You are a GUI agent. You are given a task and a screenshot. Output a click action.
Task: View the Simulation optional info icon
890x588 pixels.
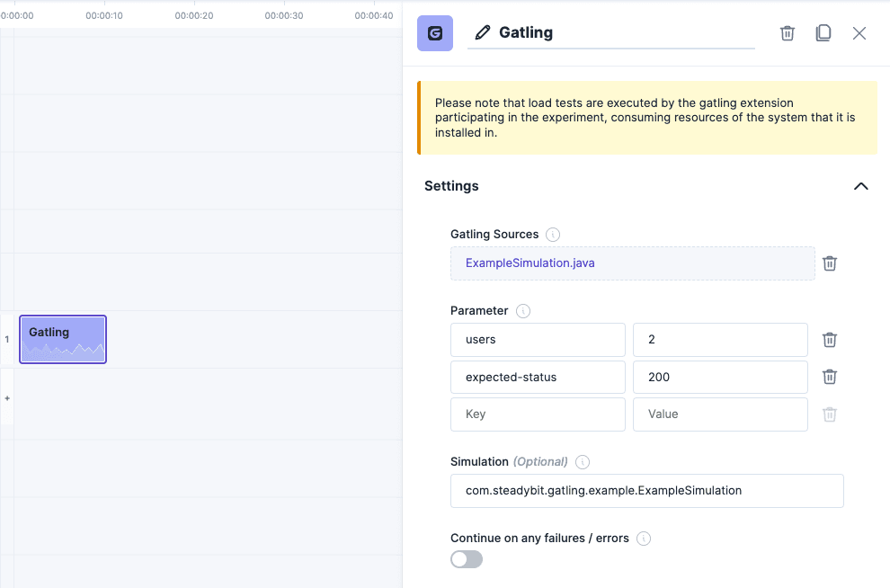pos(583,461)
